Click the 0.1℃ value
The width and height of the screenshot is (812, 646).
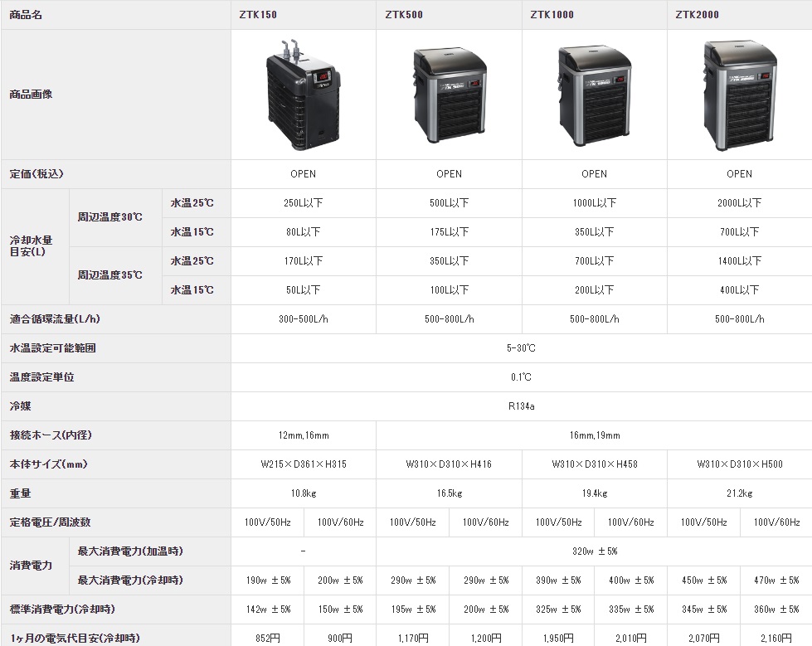coord(521,376)
